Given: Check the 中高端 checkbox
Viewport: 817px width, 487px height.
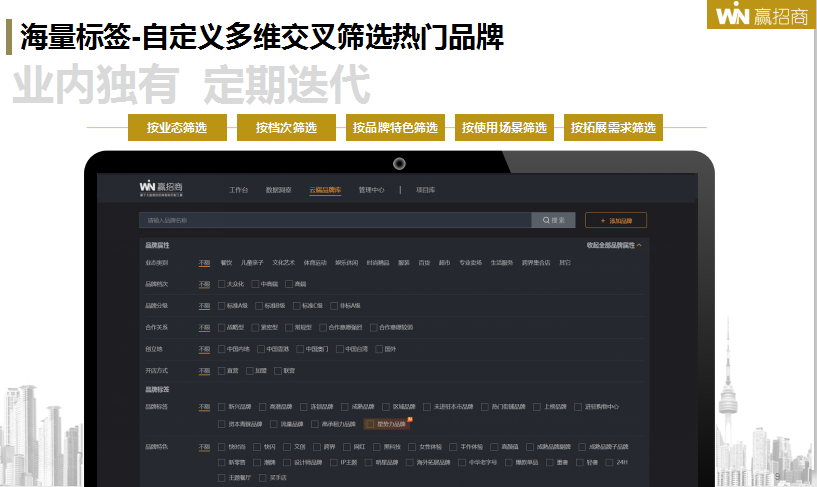Looking at the screenshot, I should click(x=255, y=284).
